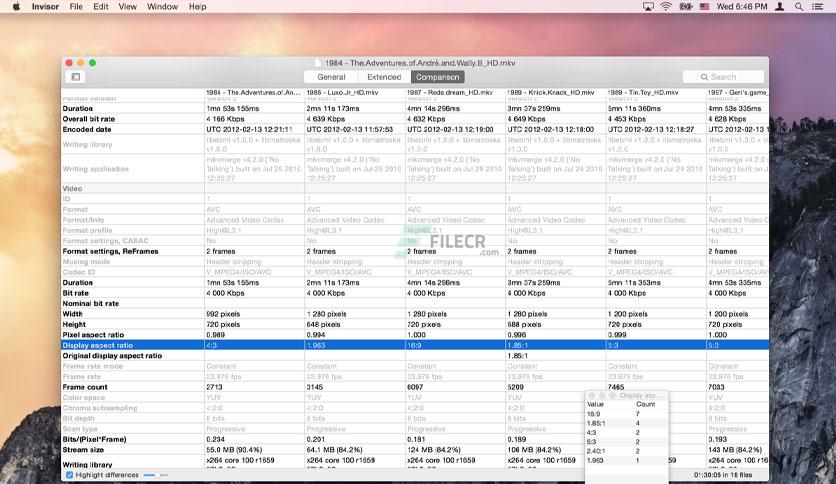Select the 1.85:1 row in the popup

point(626,423)
